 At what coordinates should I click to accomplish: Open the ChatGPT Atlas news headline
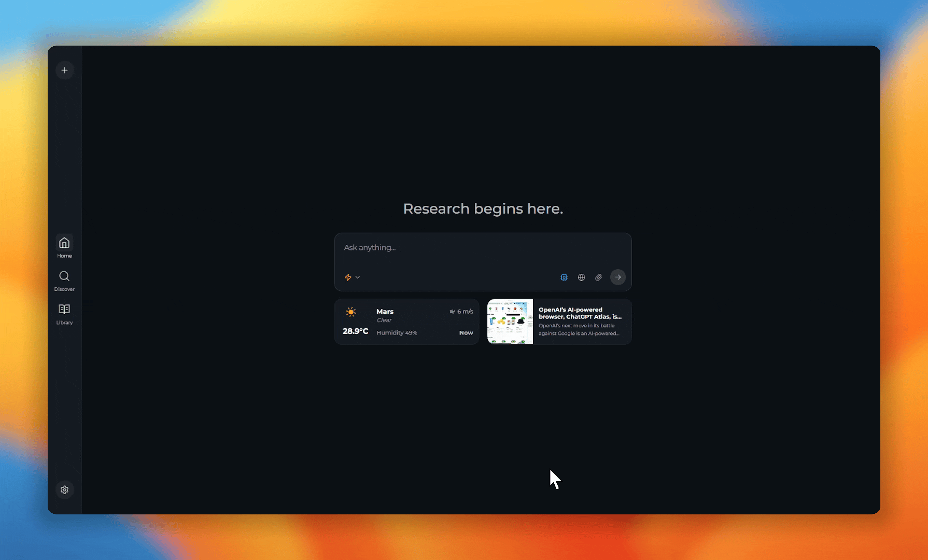(x=580, y=313)
